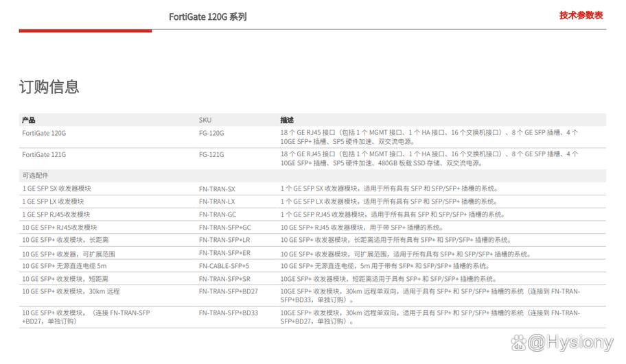
Task: Select product cell '10 GE SFP+ 收发模块，30km 远程'
Action: click(71, 291)
